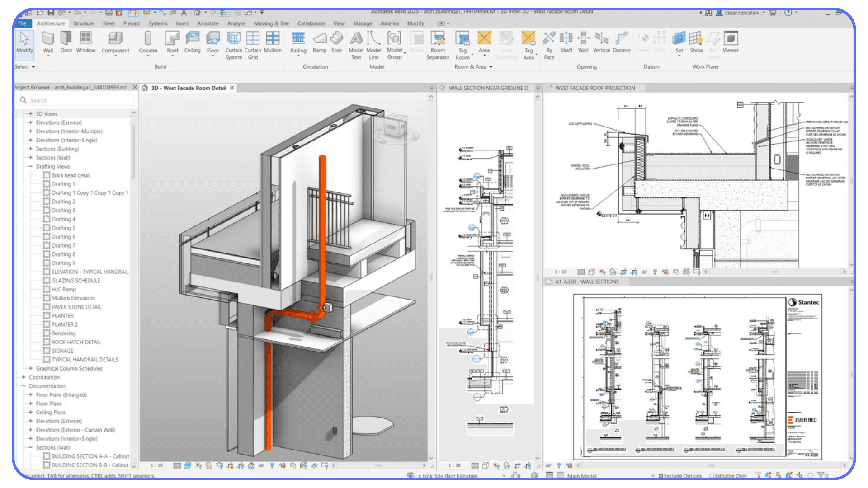Select the Wall tool on the ribbon
This screenshot has height=488, width=868.
(47, 43)
